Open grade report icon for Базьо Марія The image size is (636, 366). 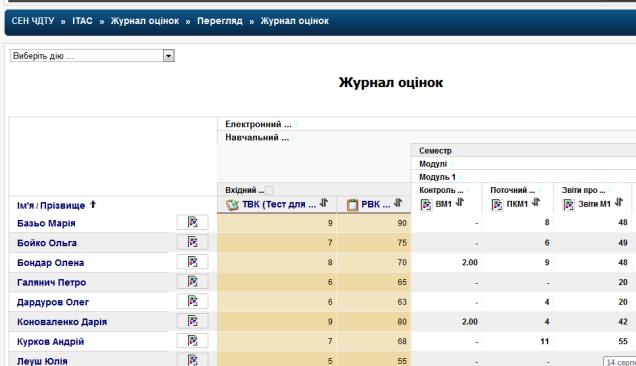pyautogui.click(x=193, y=222)
